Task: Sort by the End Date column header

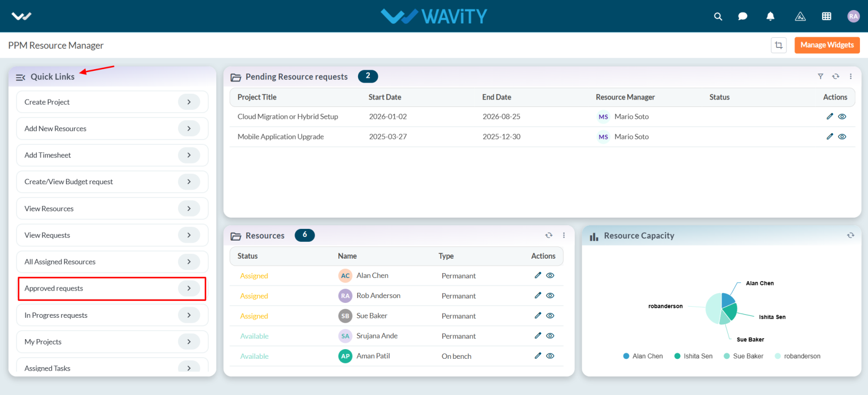Action: click(x=497, y=97)
